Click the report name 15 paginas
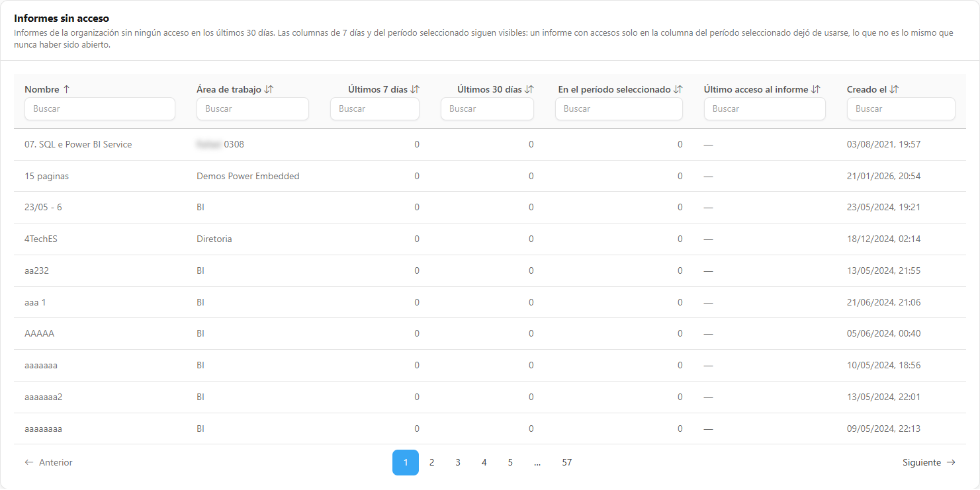The width and height of the screenshot is (980, 490). click(46, 177)
